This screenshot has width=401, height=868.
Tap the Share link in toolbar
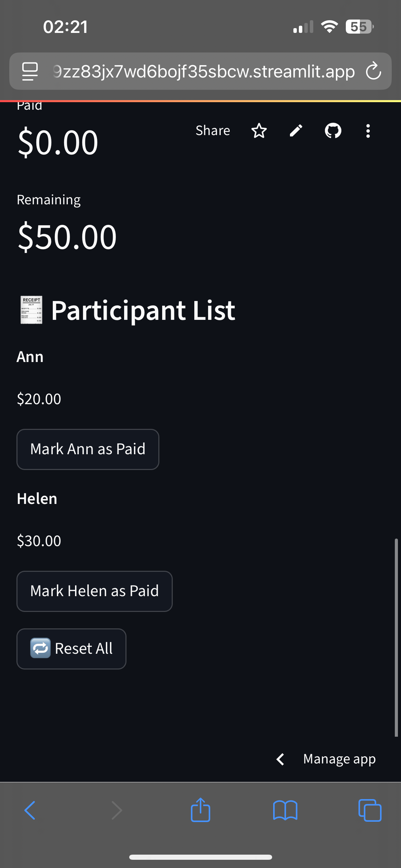point(213,131)
